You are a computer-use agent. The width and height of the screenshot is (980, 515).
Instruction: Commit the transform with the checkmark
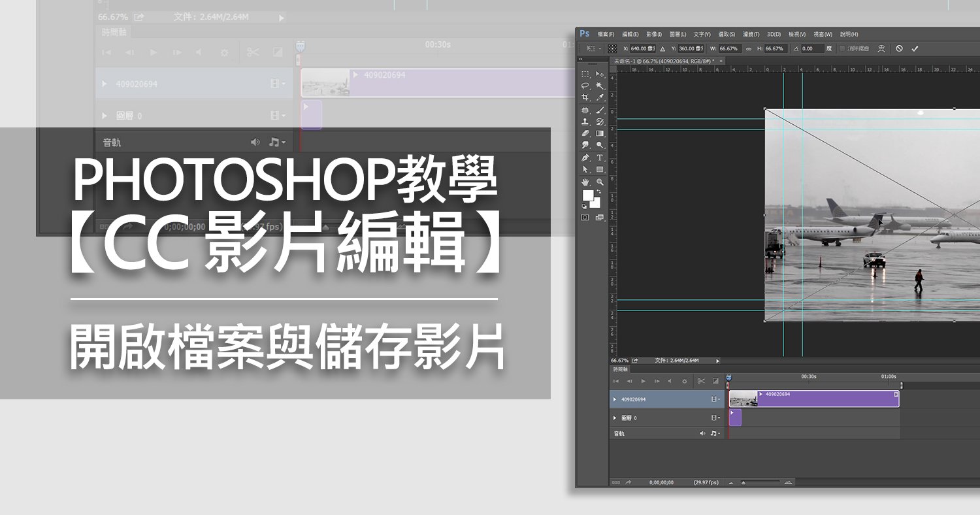pyautogui.click(x=915, y=48)
